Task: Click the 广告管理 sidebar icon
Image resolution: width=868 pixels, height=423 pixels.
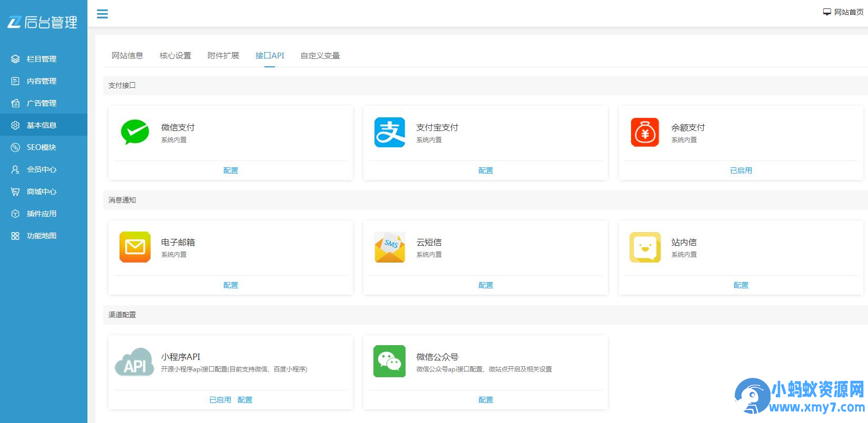Action: point(15,103)
